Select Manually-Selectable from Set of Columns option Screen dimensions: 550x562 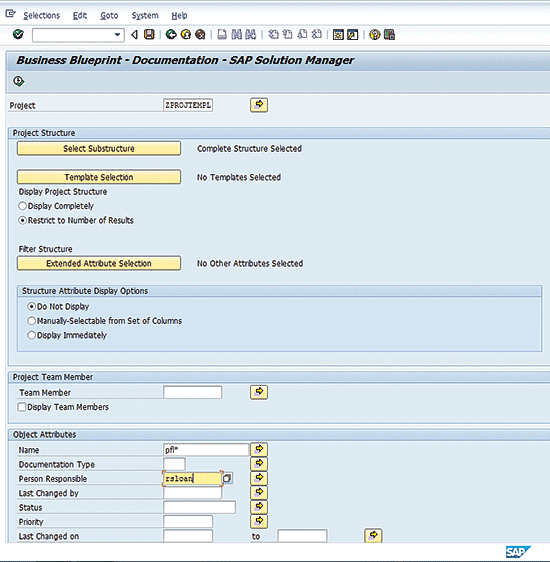(32, 321)
